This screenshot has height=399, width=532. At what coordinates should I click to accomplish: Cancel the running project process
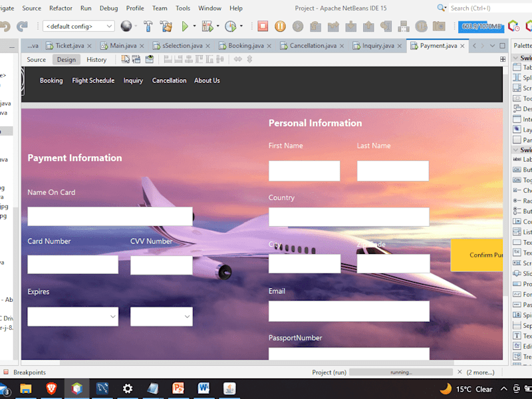pos(460,372)
